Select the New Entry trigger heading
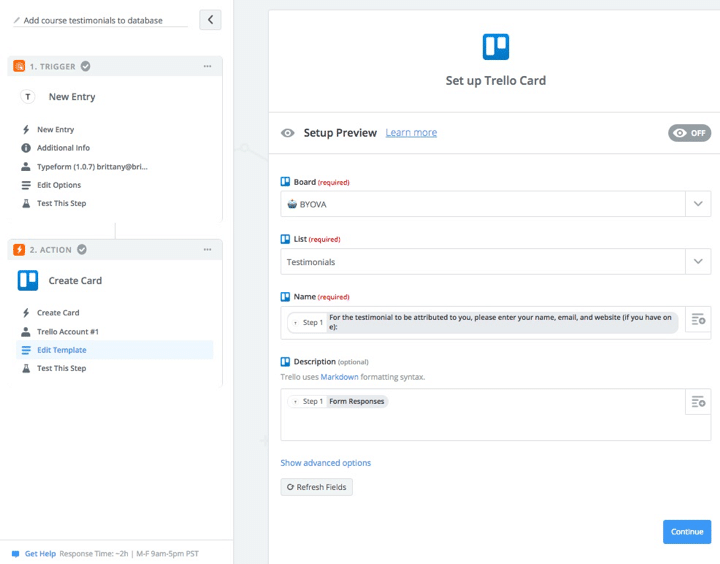This screenshot has height=564, width=720. tap(72, 97)
